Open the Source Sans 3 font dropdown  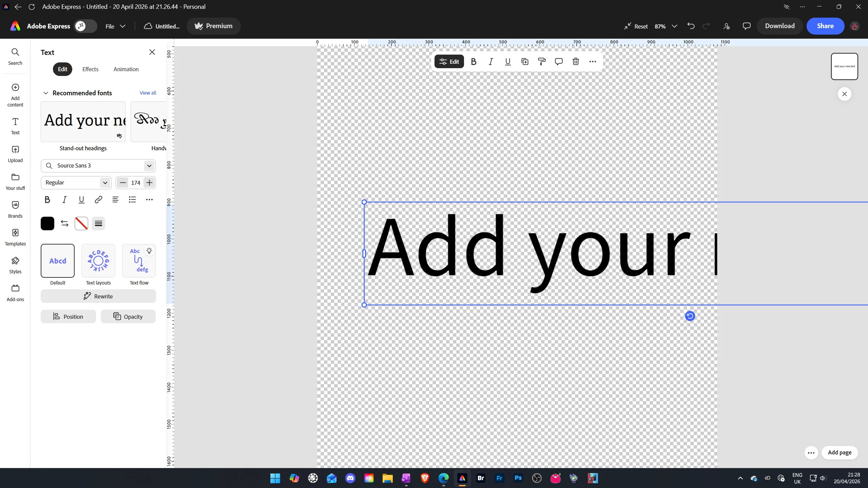pos(149,165)
